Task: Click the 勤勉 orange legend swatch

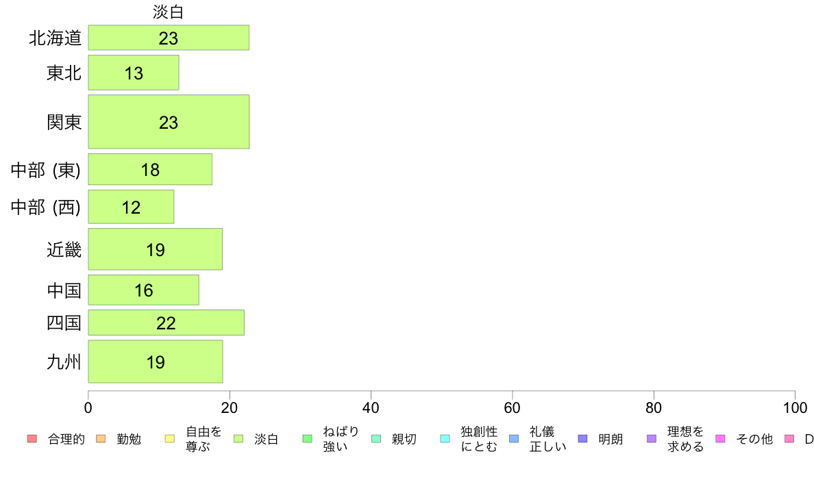Action: tap(101, 438)
